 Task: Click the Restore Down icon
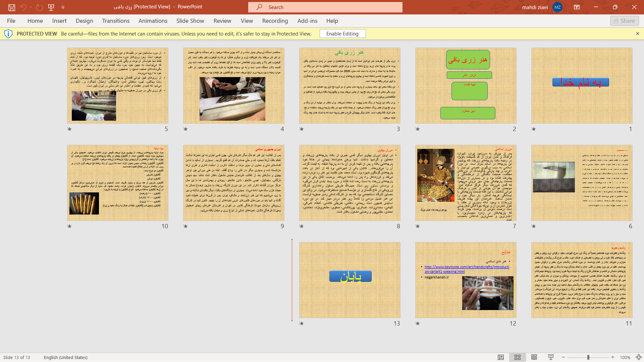pyautogui.click(x=615, y=7)
